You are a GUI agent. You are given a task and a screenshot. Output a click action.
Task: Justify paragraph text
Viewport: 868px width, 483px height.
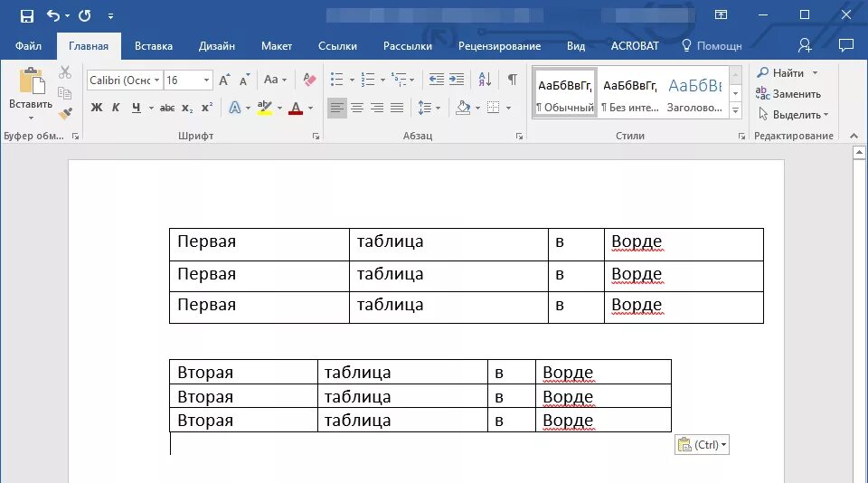point(397,108)
